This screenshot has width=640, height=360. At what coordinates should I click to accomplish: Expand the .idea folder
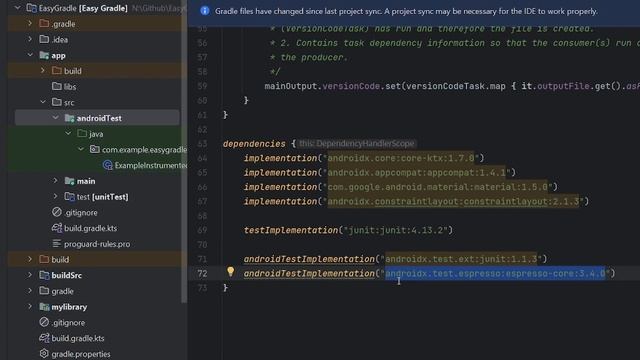[30, 39]
